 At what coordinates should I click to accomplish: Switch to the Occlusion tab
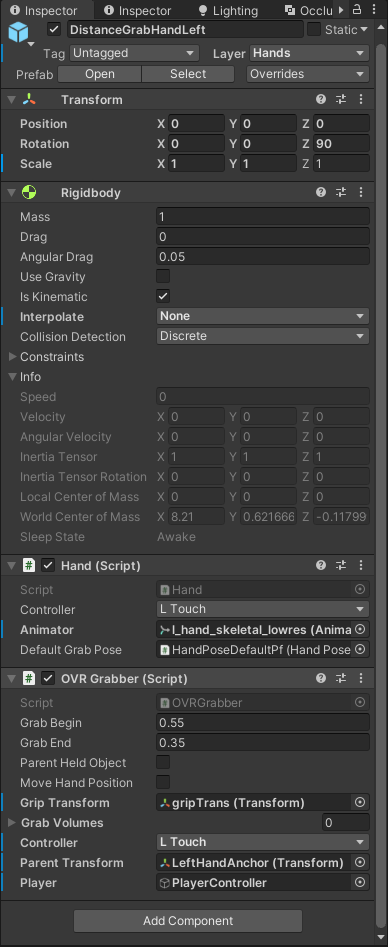pyautogui.click(x=309, y=10)
